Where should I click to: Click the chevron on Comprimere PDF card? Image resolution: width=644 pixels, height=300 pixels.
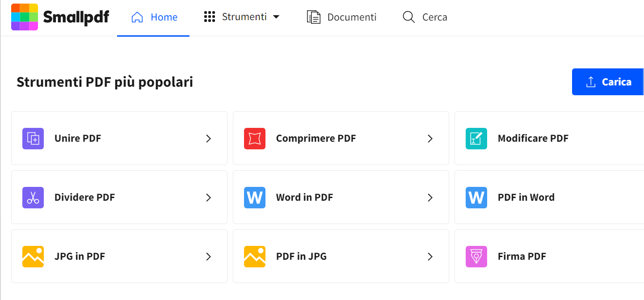[430, 139]
